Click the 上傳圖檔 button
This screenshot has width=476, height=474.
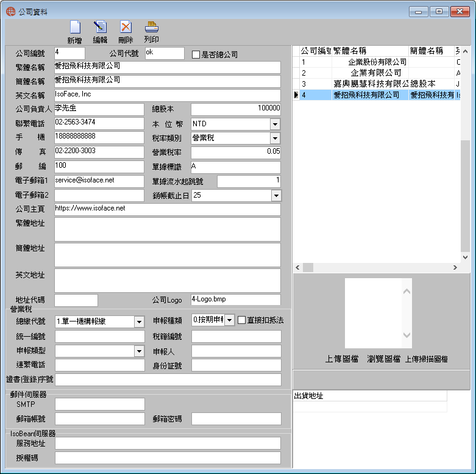pyautogui.click(x=342, y=359)
